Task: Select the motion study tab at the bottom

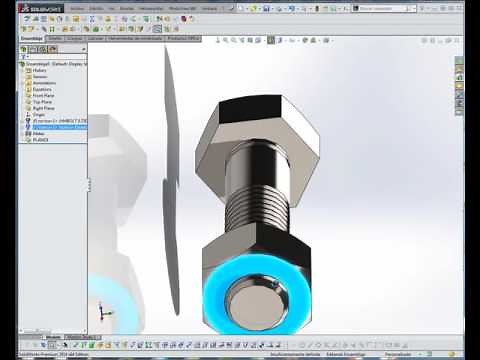Action: (x=82, y=337)
